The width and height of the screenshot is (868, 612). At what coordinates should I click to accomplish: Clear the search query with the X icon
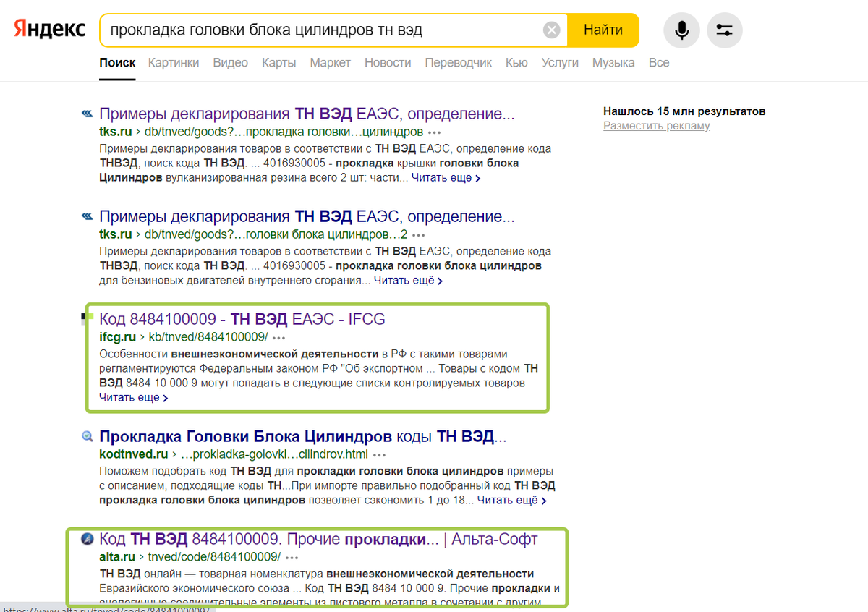point(551,30)
